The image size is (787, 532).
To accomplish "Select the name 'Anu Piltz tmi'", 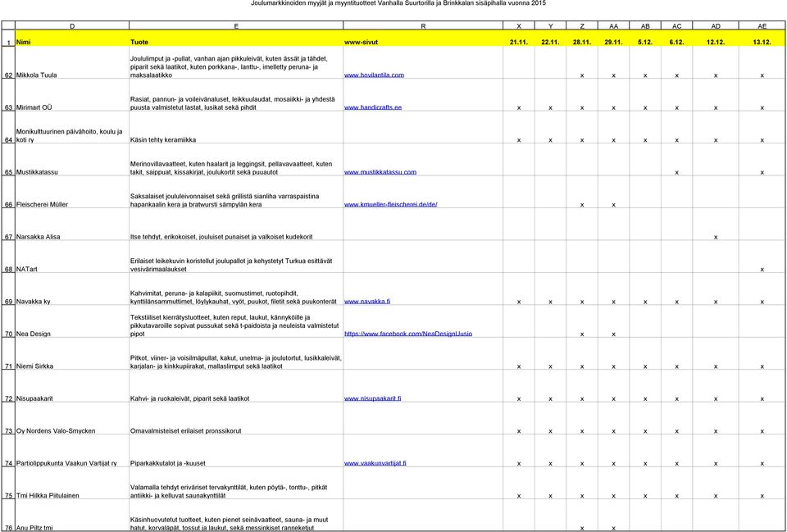I will coord(34,528).
